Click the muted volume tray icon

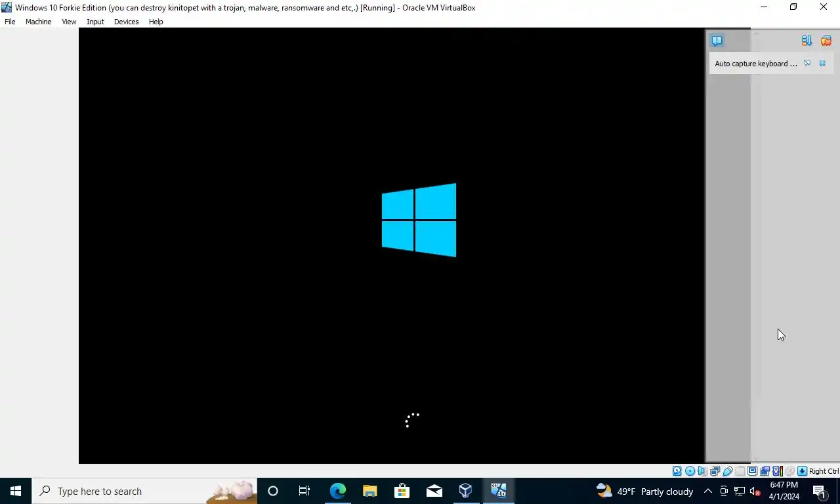click(755, 491)
